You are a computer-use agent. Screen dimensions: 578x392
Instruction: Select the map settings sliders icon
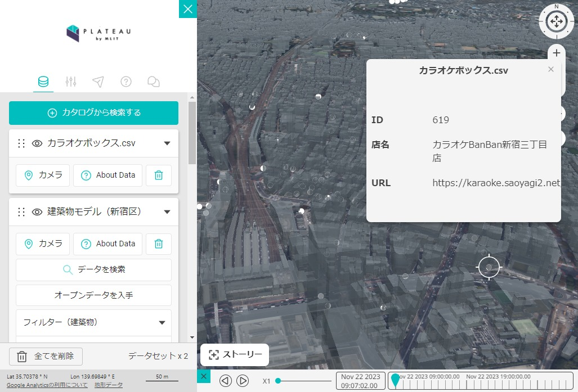click(x=71, y=82)
